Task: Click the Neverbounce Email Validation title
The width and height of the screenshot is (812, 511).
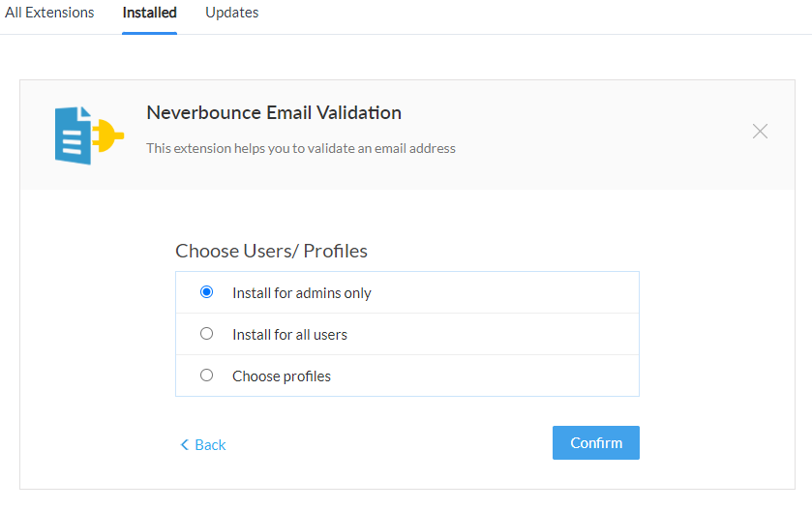Action: (x=274, y=113)
